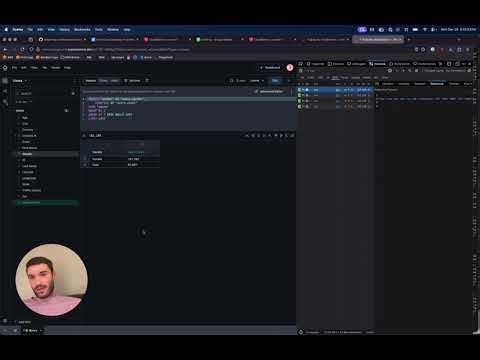Open the Firefox application menu

(18, 29)
